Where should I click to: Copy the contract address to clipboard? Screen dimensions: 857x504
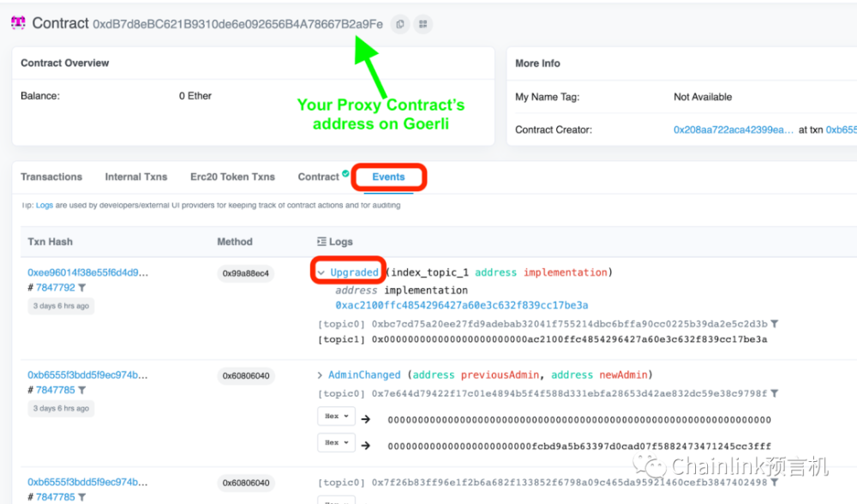[400, 24]
